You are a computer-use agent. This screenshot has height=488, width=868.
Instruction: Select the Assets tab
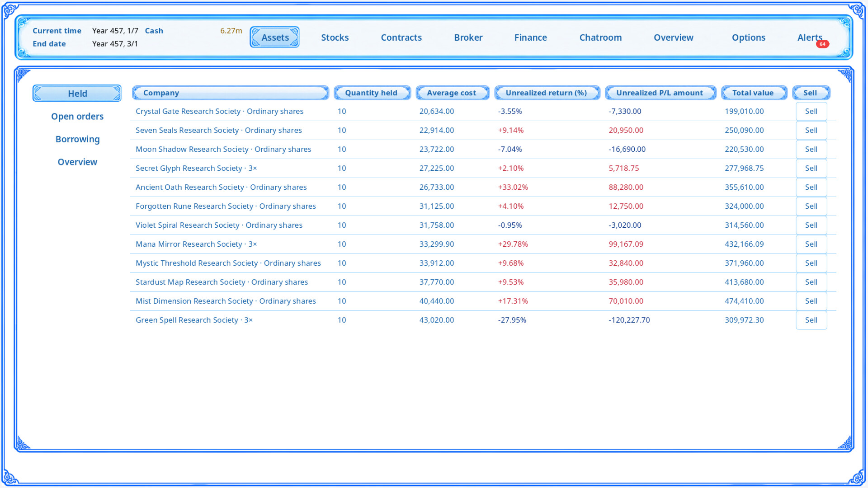tap(274, 37)
